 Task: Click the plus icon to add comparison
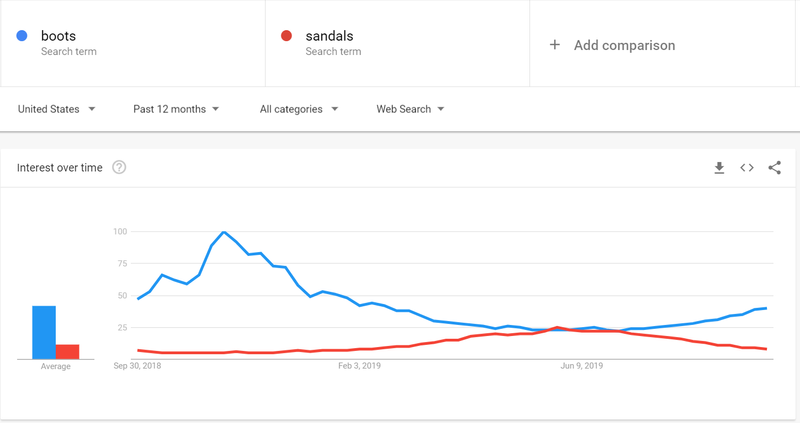click(x=555, y=45)
